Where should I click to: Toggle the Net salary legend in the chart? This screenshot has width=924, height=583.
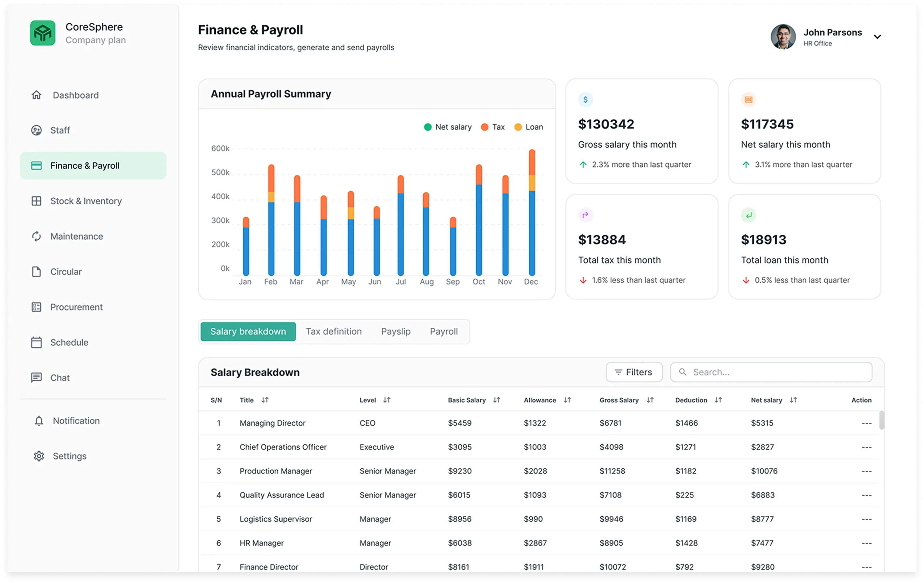tap(448, 127)
